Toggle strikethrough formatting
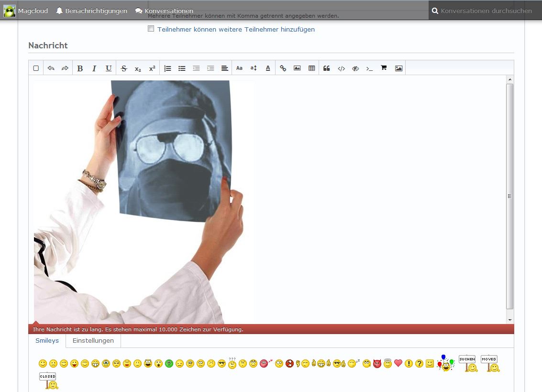 (x=124, y=68)
